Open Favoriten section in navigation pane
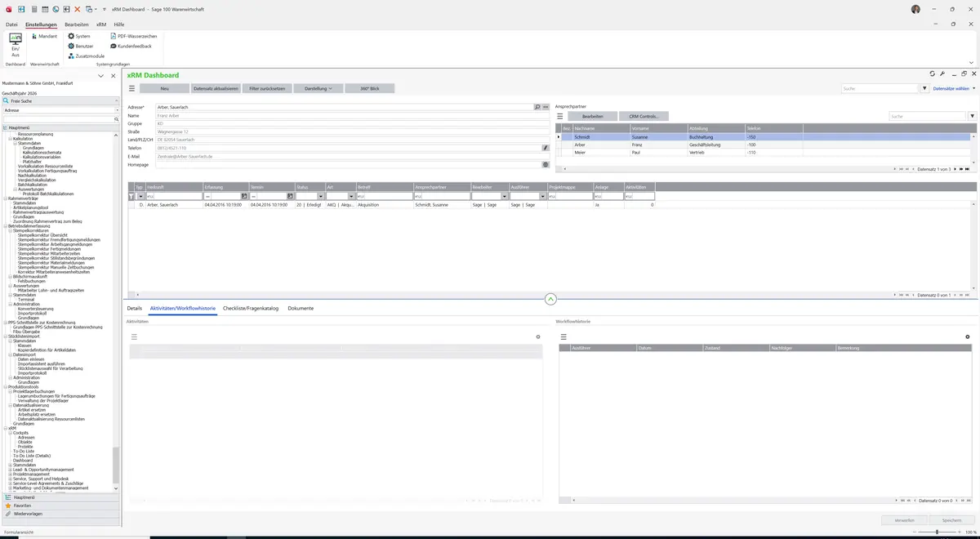This screenshot has width=980, height=539. click(60, 506)
